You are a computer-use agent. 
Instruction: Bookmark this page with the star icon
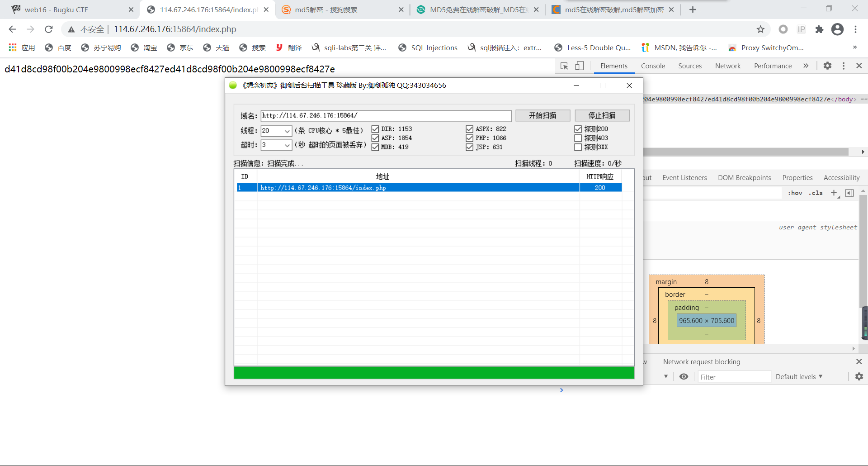click(x=760, y=29)
